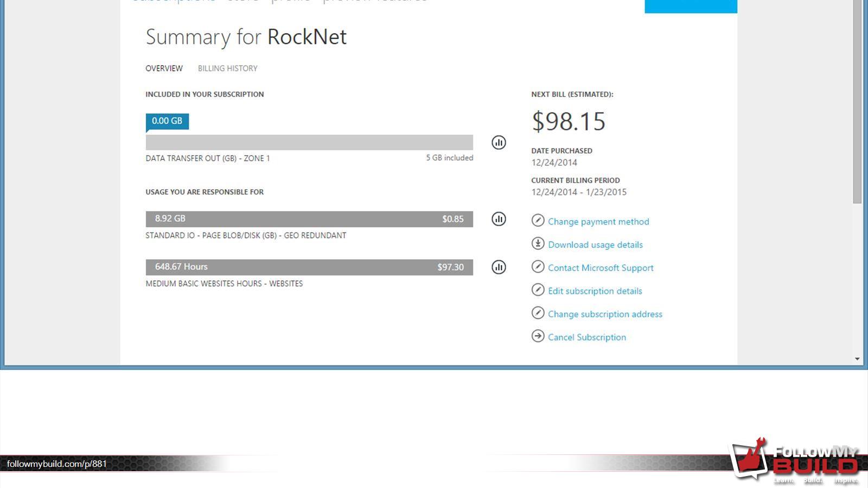Click the Change subscription address icon
Screen dimensions: 868x488
point(538,313)
